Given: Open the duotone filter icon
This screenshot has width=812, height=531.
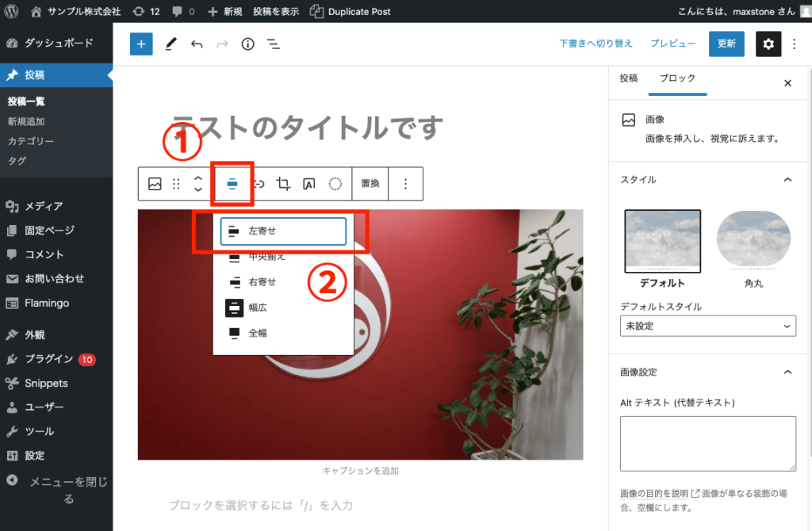Looking at the screenshot, I should 335,183.
